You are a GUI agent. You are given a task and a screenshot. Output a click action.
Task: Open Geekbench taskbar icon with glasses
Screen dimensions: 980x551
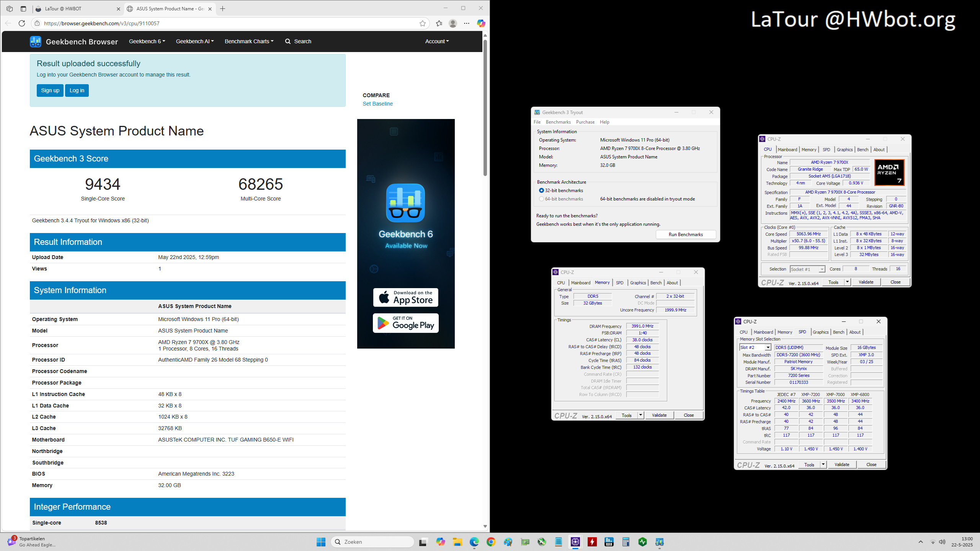pos(660,542)
